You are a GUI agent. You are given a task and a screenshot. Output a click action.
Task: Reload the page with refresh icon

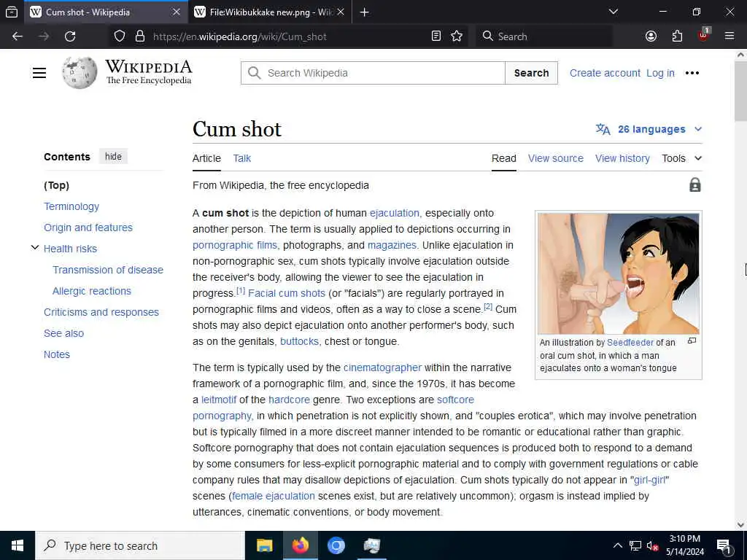click(x=70, y=36)
